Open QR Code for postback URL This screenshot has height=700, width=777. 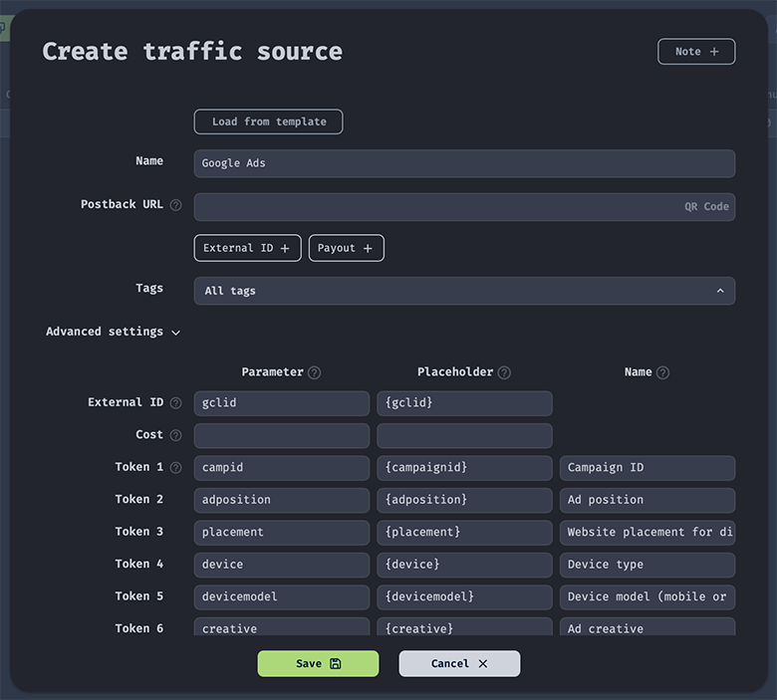(x=706, y=207)
